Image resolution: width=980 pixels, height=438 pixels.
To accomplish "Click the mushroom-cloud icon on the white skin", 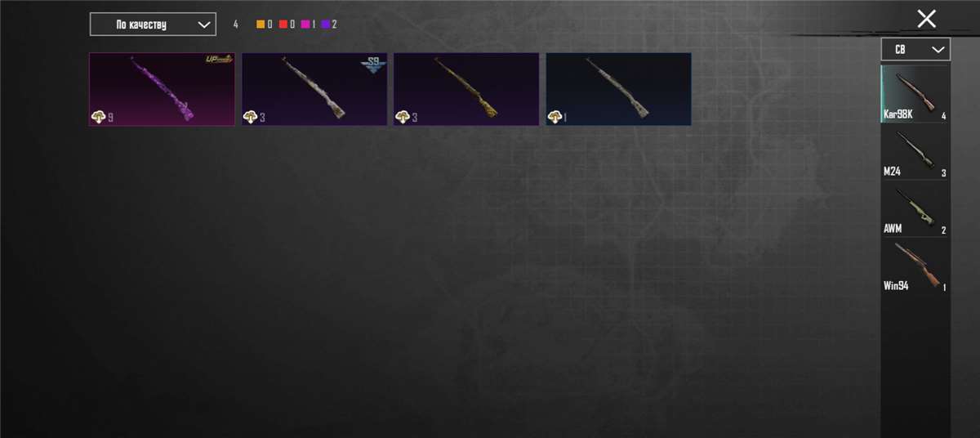I will pos(555,118).
